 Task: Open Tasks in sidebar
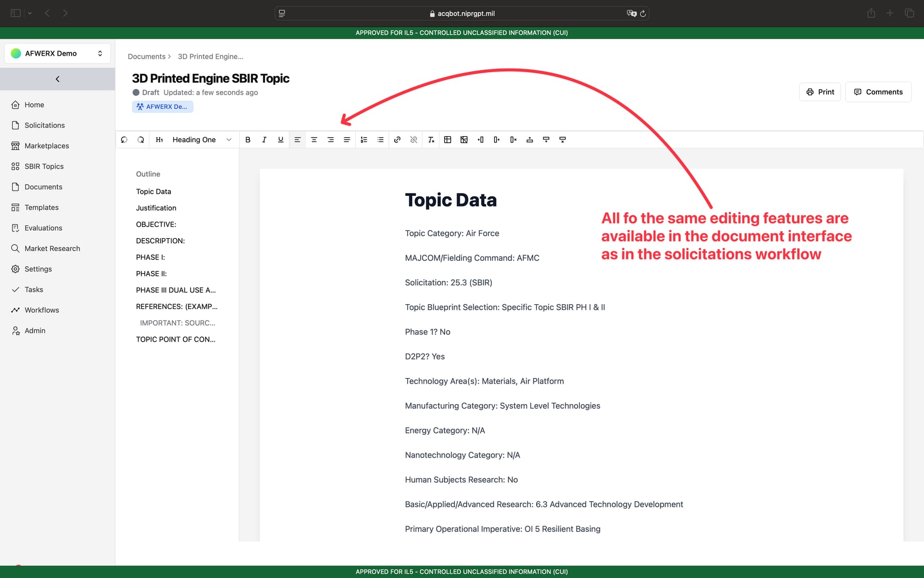coord(34,289)
